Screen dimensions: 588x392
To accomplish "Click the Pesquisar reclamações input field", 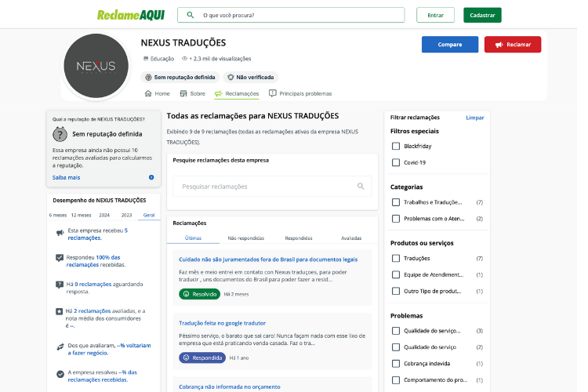I will click(x=272, y=186).
